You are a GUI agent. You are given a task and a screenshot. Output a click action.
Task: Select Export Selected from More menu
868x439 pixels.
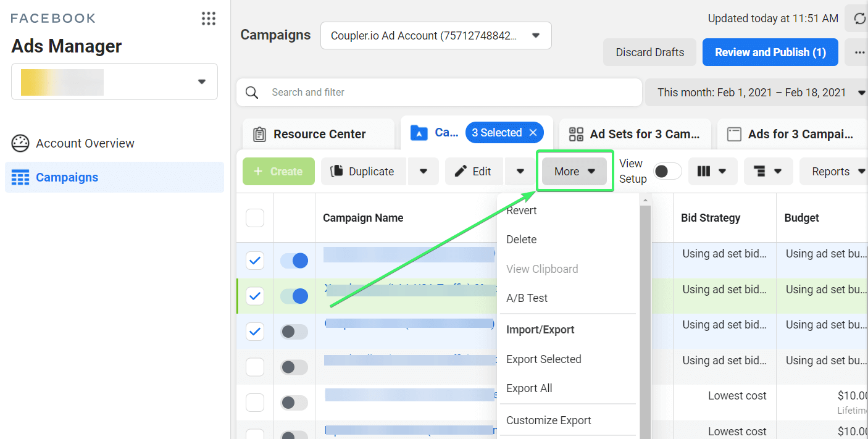[544, 359]
